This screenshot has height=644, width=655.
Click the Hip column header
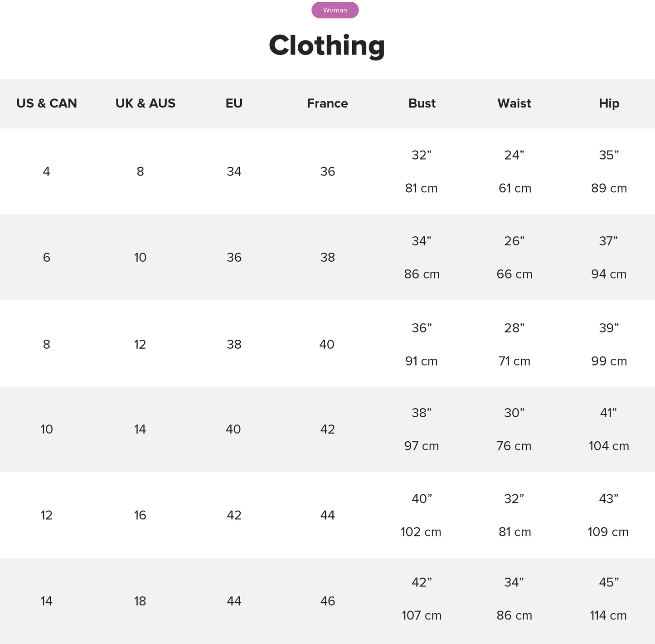[x=609, y=103]
